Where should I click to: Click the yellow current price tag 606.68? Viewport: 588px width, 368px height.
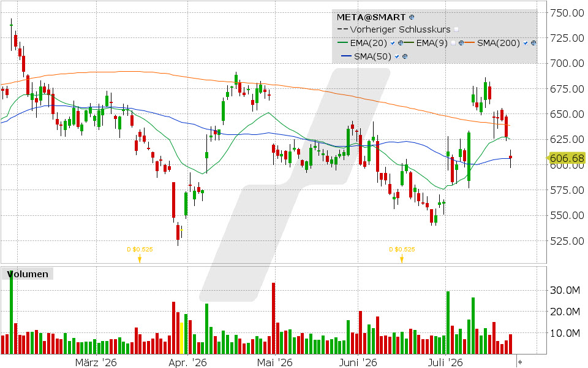pos(566,158)
